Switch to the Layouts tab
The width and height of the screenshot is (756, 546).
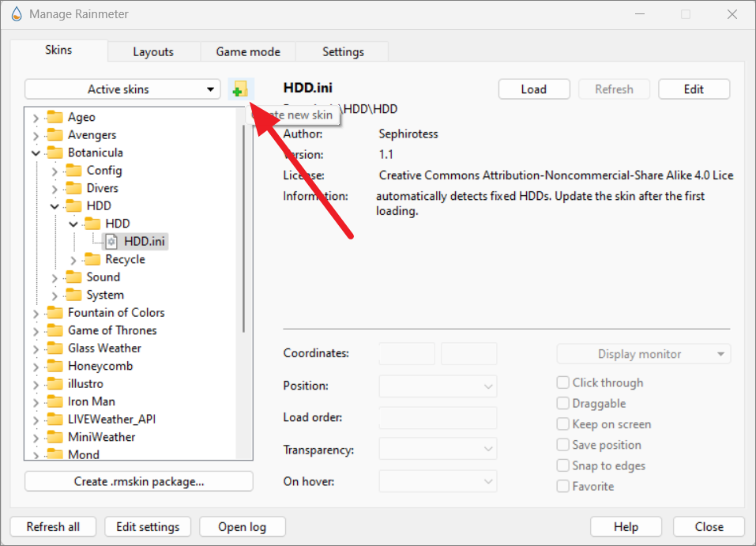tap(153, 51)
